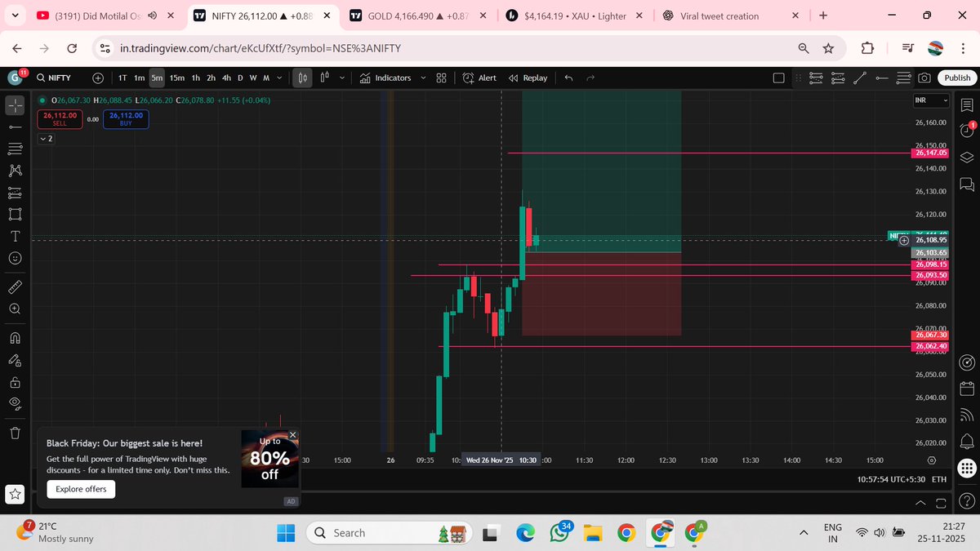Open the trend line drawing tool

tap(15, 127)
